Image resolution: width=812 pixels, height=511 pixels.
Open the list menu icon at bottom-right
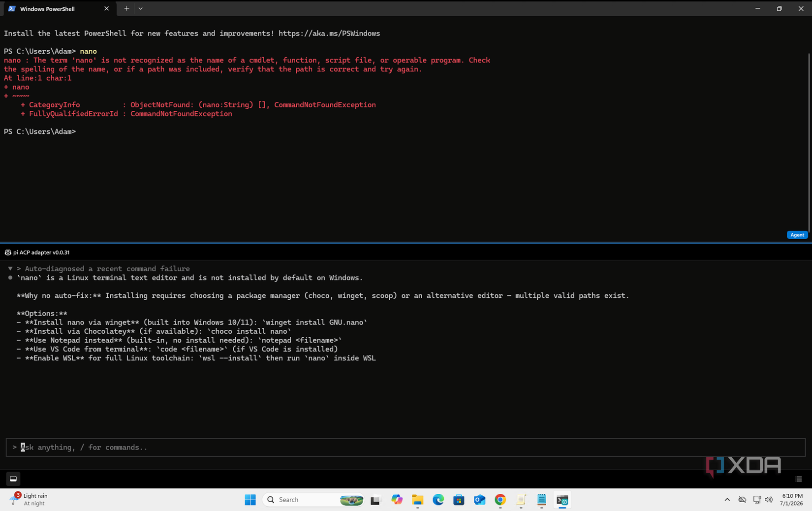798,479
